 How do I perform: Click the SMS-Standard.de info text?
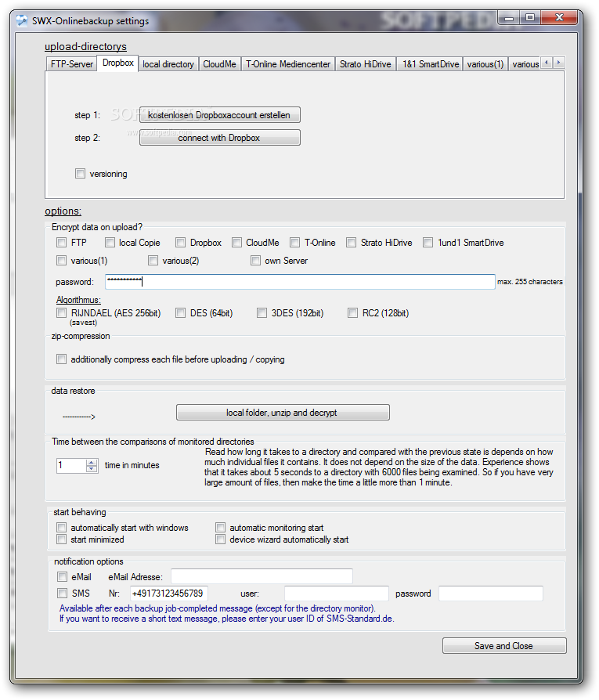click(x=227, y=619)
